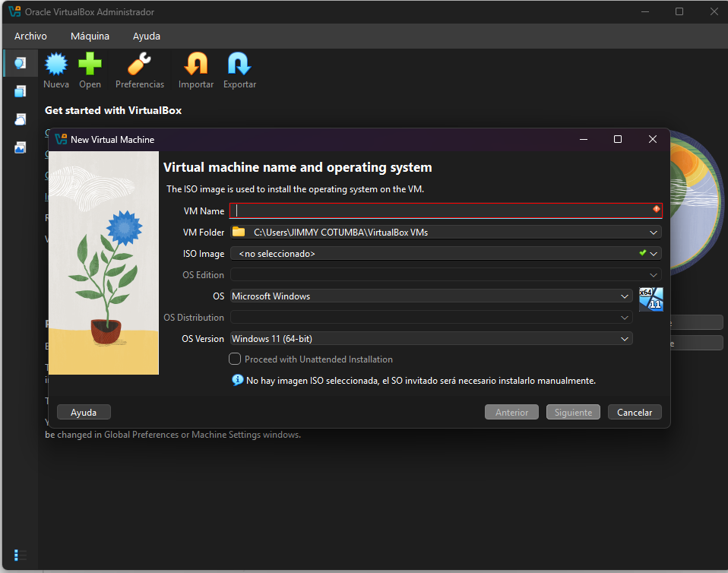Image resolution: width=728 pixels, height=573 pixels.
Task: Click the yellow folder icon in VM Folder
Action: pos(239,232)
